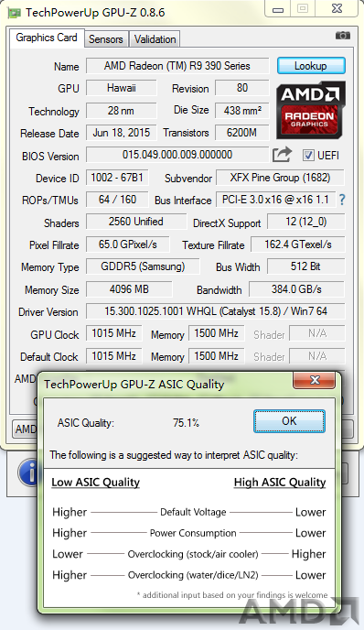364x630 pixels.
Task: Select the Graphics Card tab
Action: coord(47,38)
